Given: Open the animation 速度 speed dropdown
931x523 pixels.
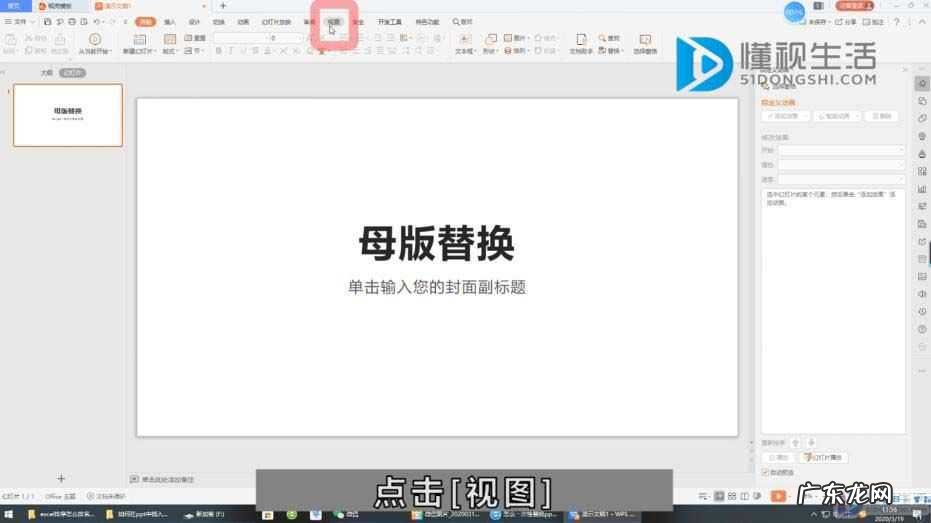Looking at the screenshot, I should tap(841, 179).
